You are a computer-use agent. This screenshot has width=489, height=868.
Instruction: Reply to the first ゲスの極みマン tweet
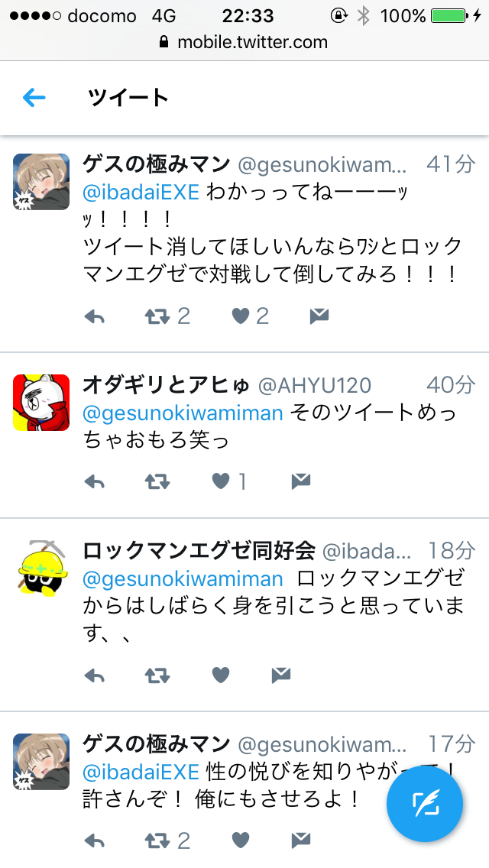pos(95,316)
